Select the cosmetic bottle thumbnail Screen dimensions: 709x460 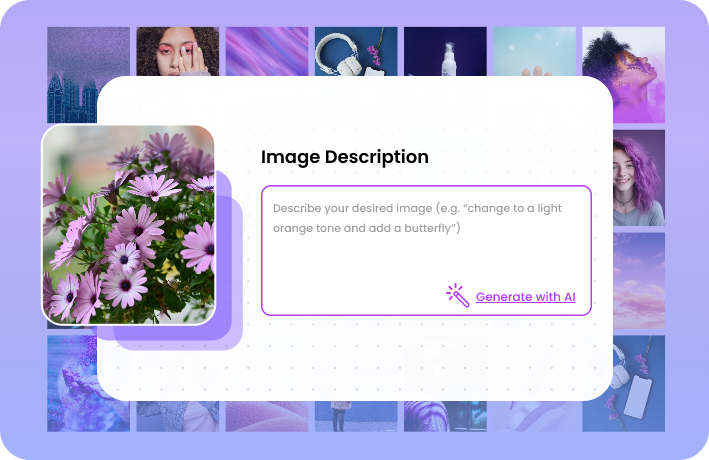point(445,50)
